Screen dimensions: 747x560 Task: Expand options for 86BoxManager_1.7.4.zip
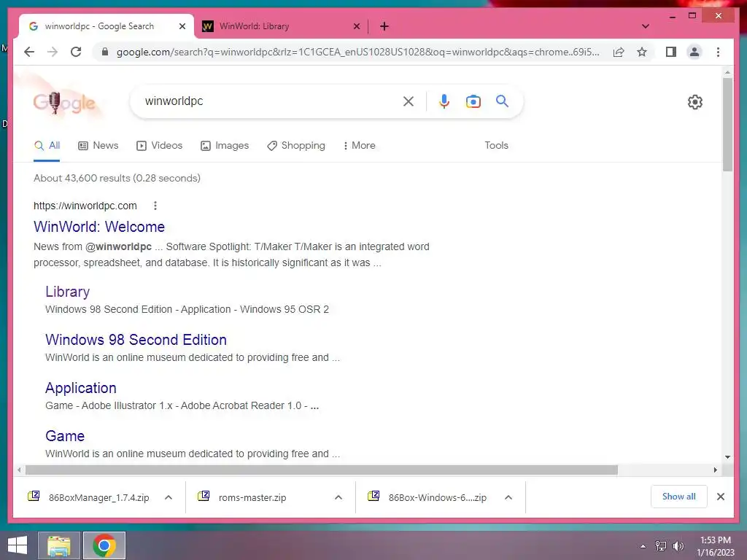pos(169,497)
